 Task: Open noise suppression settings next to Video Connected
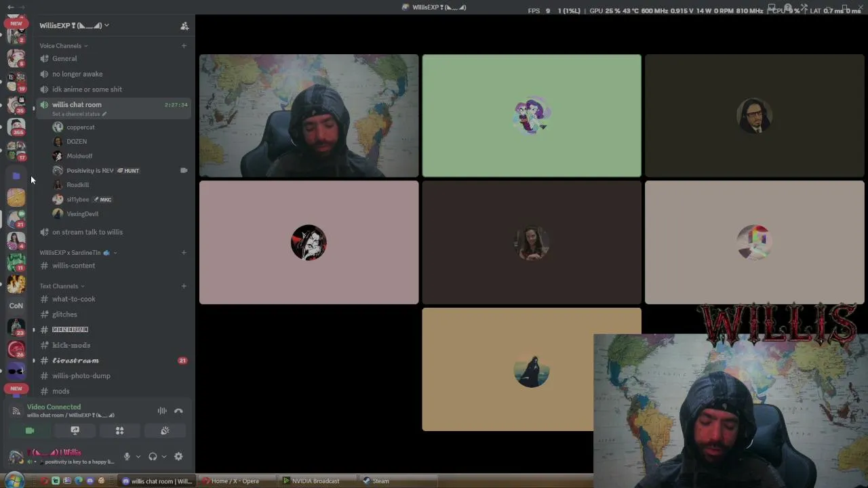[162, 411]
